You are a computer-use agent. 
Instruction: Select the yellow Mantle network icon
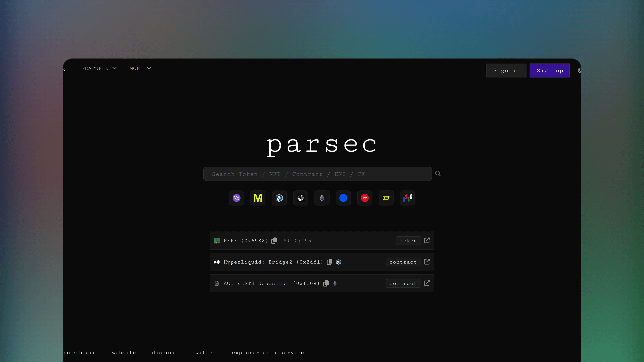(258, 198)
